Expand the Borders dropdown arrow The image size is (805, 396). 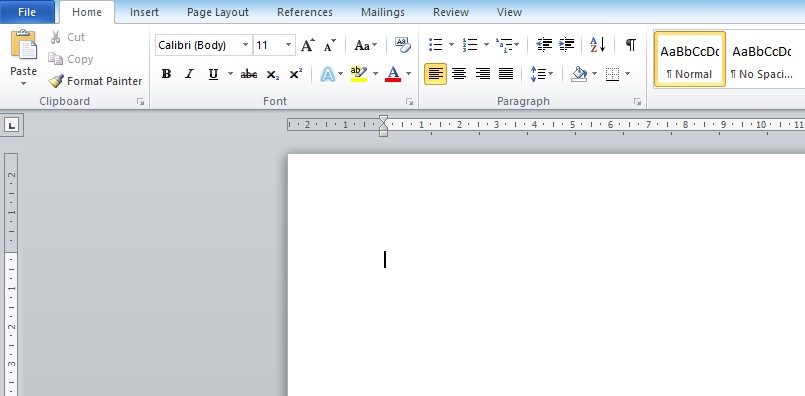pyautogui.click(x=627, y=74)
